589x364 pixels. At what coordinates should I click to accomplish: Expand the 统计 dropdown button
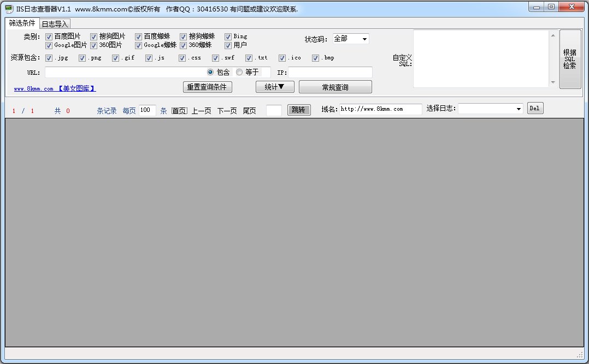275,87
